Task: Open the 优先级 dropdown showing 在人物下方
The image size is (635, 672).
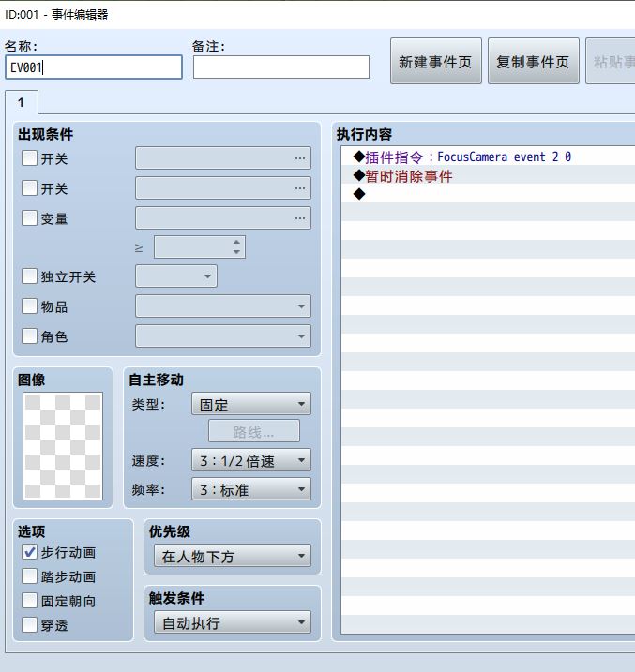Action: (x=233, y=556)
